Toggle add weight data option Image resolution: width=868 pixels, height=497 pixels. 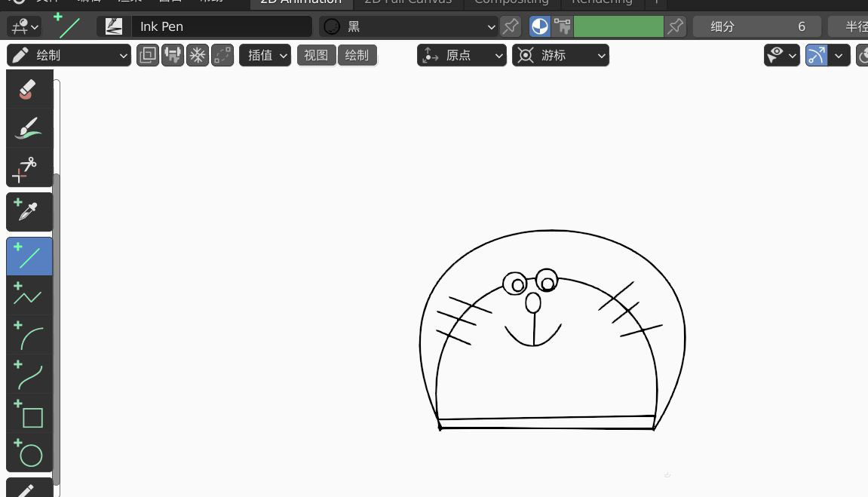click(173, 55)
